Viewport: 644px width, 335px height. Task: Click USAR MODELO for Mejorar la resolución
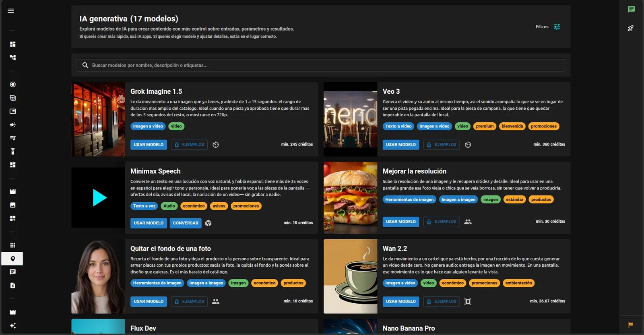pyautogui.click(x=401, y=222)
